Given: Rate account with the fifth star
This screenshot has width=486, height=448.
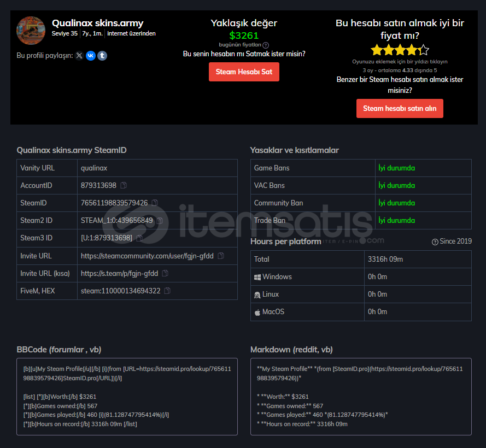Looking at the screenshot, I should click(423, 50).
